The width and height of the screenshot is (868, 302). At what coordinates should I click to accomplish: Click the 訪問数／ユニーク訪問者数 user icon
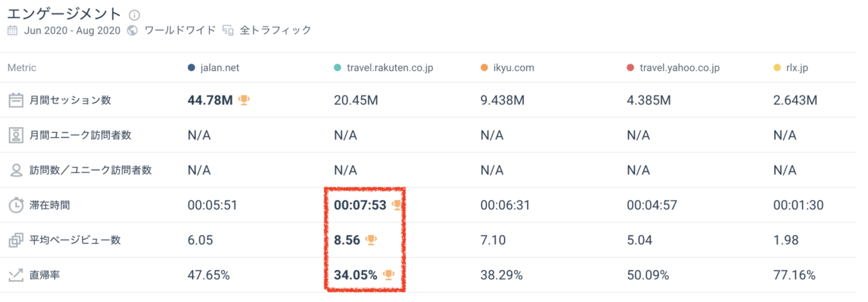coord(16,170)
